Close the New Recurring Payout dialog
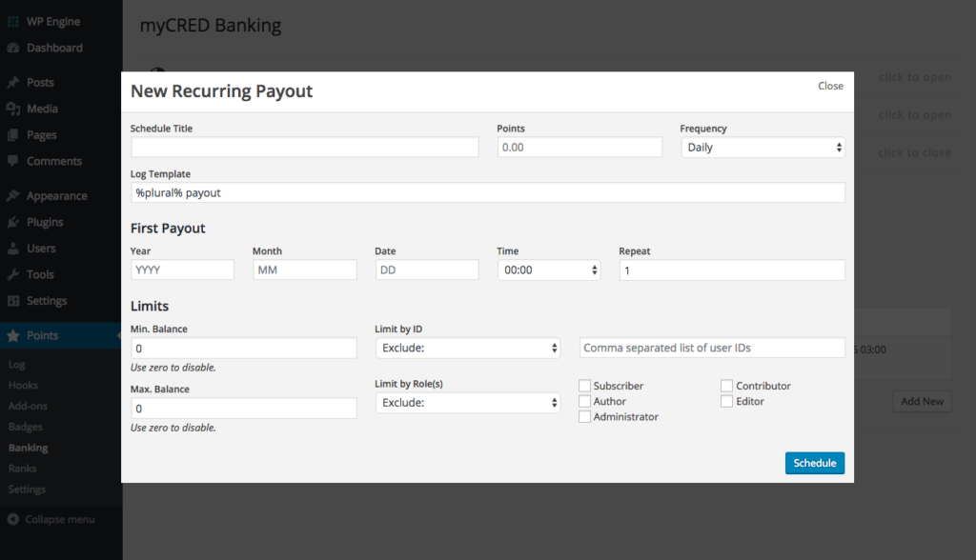The image size is (976, 560). tap(830, 86)
